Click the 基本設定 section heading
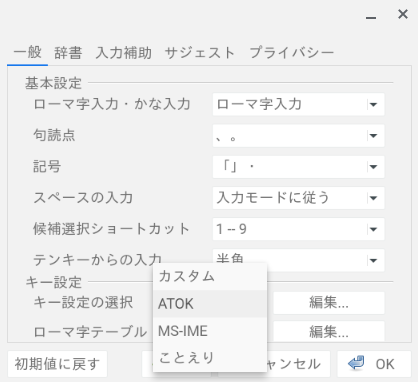 [x=53, y=83]
